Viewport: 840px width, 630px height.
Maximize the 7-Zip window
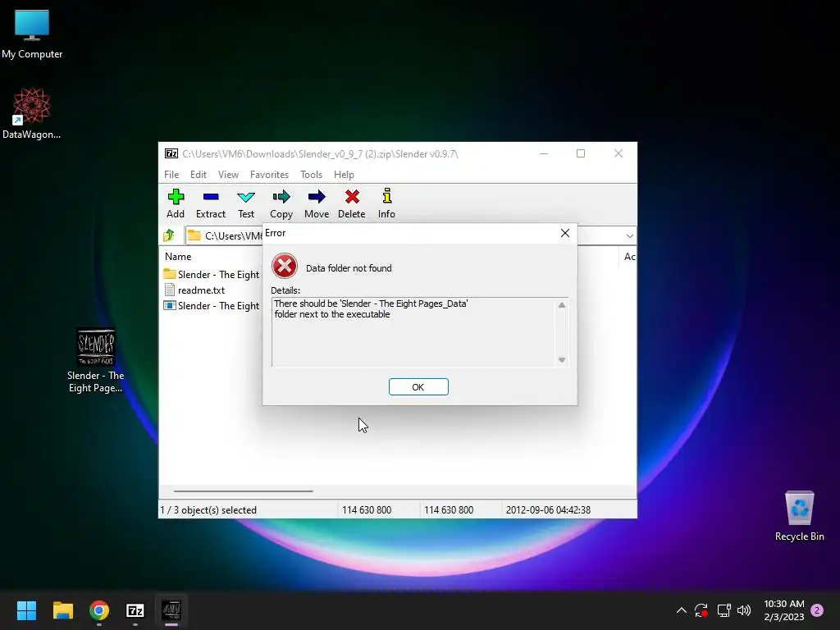point(581,153)
